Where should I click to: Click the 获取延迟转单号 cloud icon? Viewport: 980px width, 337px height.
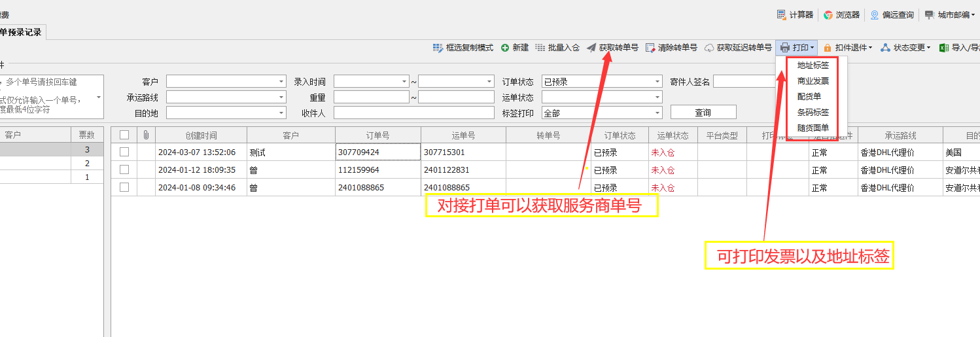tap(709, 48)
